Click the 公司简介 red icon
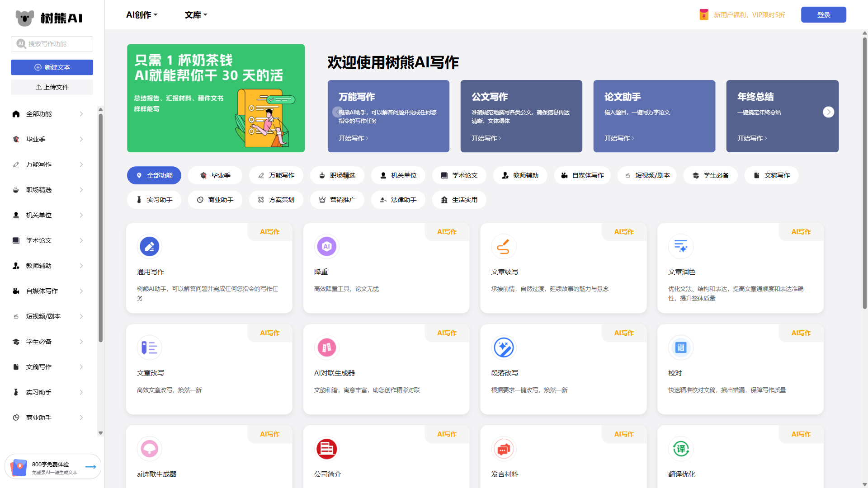868x488 pixels. point(326,449)
